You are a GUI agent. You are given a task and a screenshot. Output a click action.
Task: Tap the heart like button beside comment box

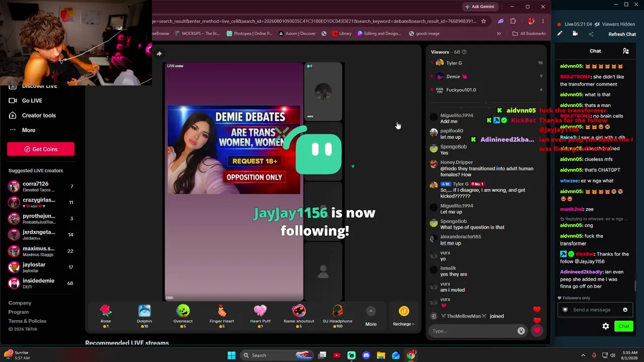(537, 330)
